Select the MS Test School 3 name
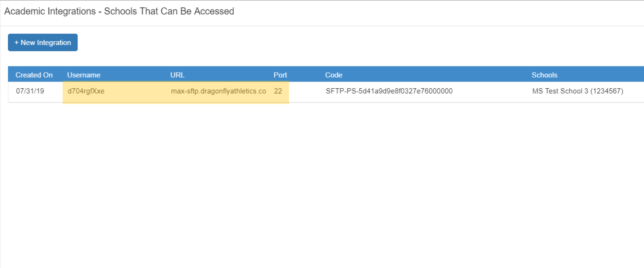The image size is (644, 268). click(x=560, y=91)
